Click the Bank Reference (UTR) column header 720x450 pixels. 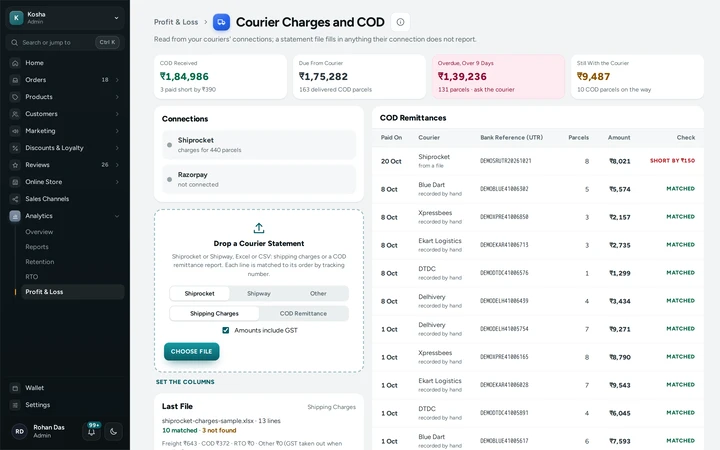[512, 137]
